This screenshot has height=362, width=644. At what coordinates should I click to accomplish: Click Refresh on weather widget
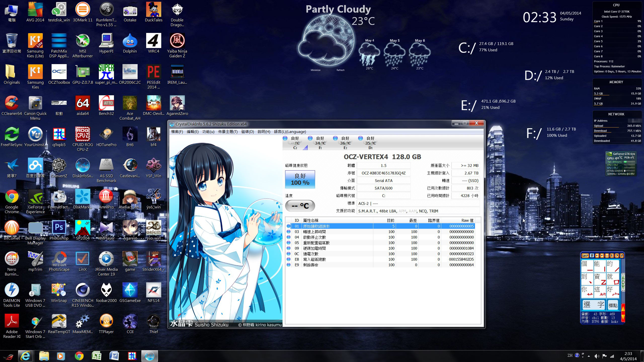[x=340, y=70]
